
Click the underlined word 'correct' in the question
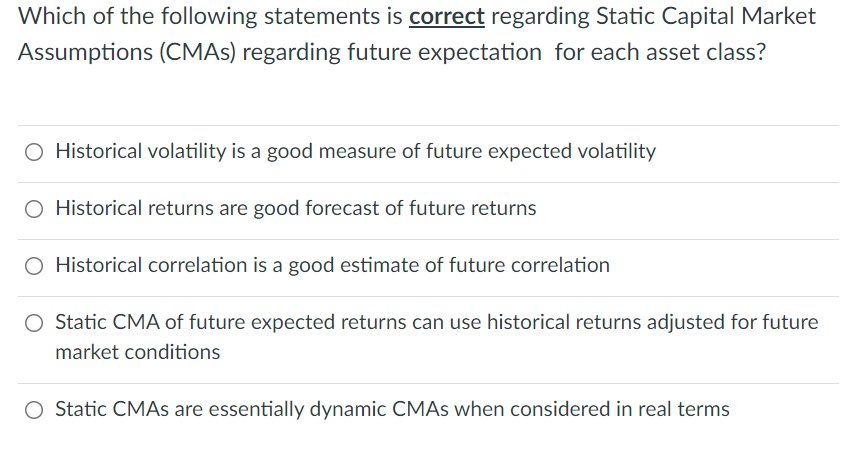tap(447, 17)
